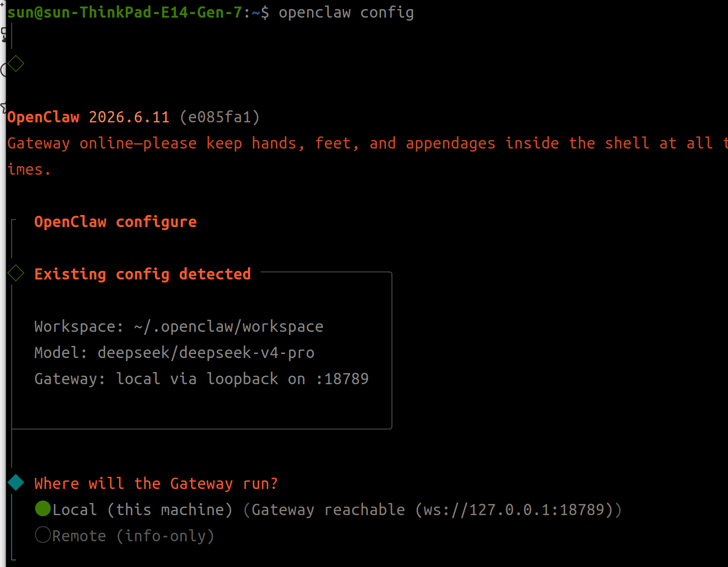
Task: Click the Gateway online banner message
Action: [367, 156]
